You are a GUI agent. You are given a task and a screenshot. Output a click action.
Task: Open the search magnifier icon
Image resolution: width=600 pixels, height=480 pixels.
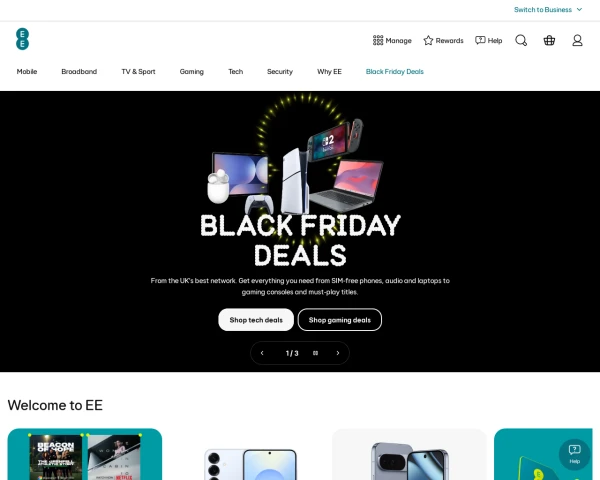(x=521, y=40)
